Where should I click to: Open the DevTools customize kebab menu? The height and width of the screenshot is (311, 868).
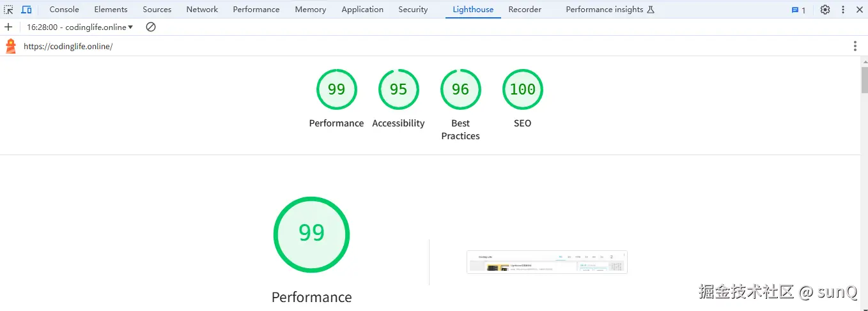[x=843, y=10]
